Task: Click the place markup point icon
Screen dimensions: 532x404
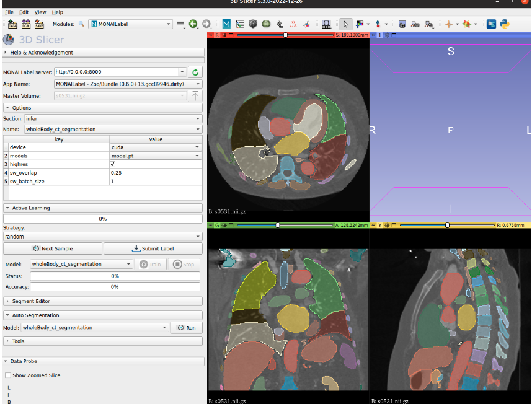Action: click(x=378, y=24)
